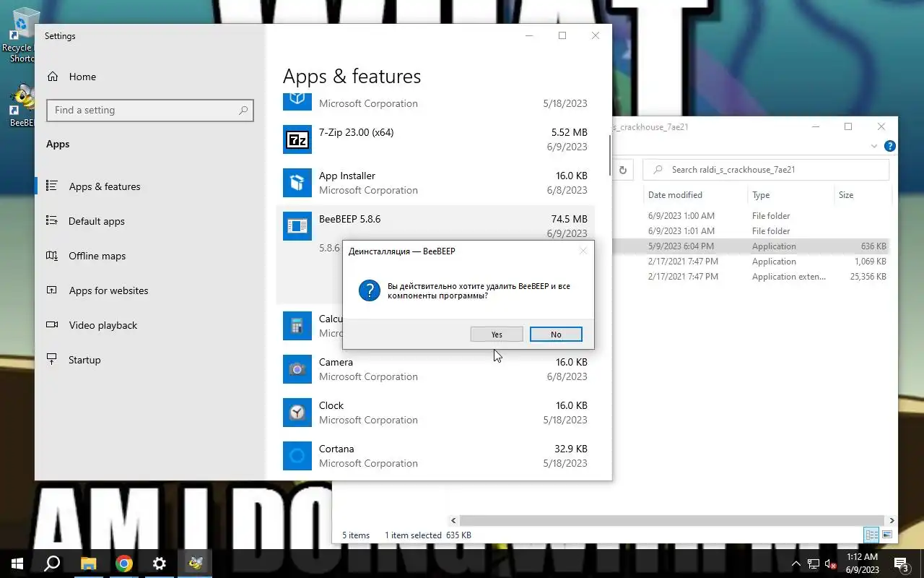
Task: Click the Calculator app icon in list
Action: tap(297, 326)
